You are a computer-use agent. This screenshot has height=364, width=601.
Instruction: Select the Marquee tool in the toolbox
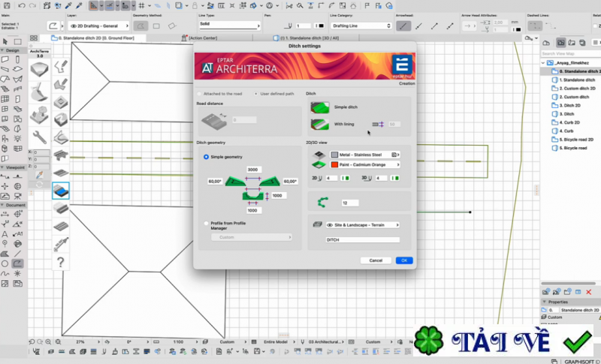tap(17, 41)
